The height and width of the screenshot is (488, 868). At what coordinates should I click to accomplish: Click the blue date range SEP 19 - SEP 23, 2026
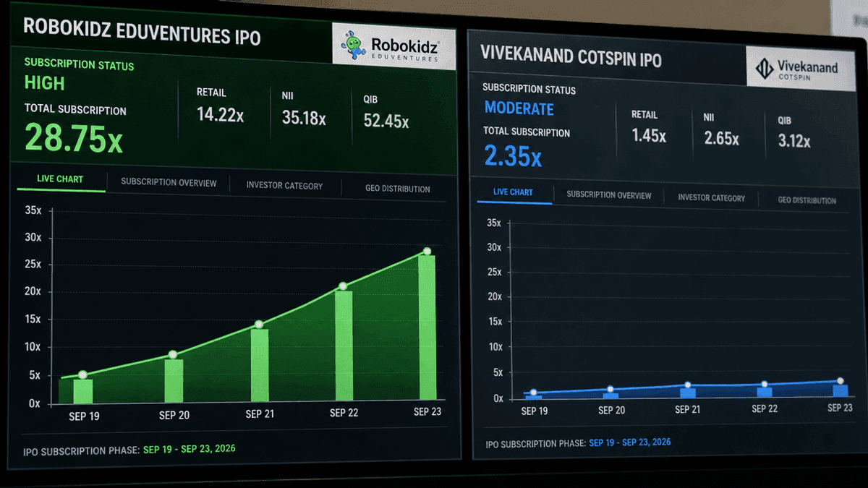click(x=630, y=442)
